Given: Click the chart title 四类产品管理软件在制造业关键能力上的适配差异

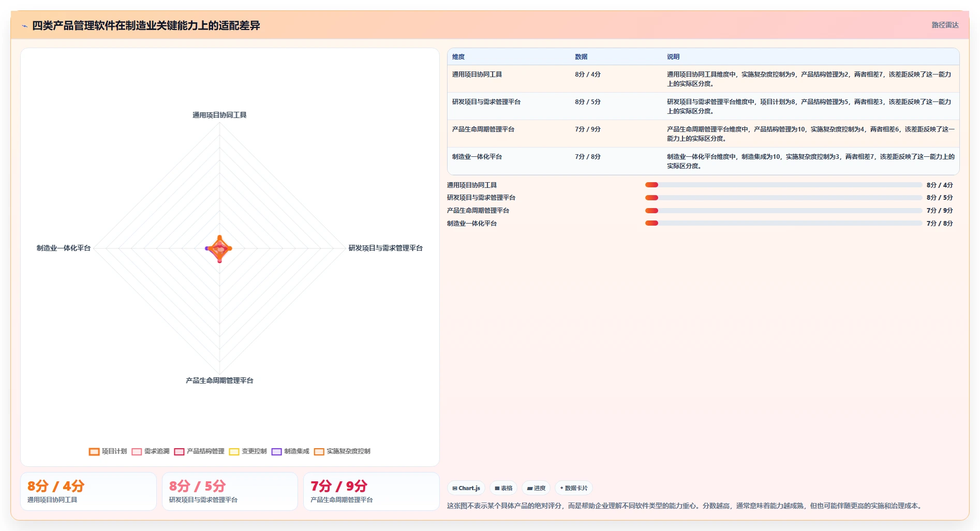Looking at the screenshot, I should click(x=146, y=25).
